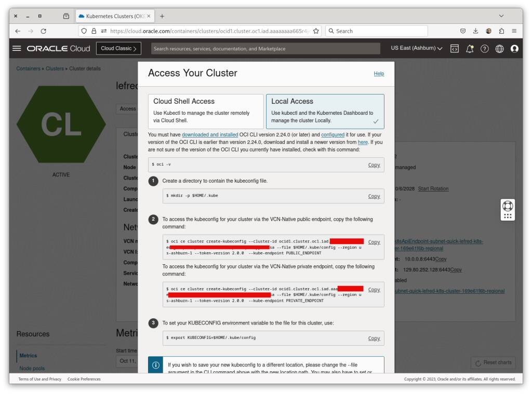This screenshot has height=394, width=532.
Task: Open Node pools in the Resources menu
Action: pos(32,368)
